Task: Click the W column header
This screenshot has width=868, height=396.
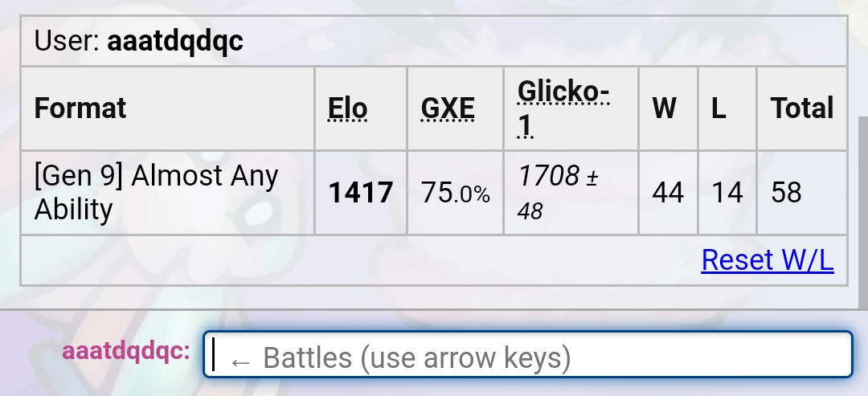Action: point(665,108)
